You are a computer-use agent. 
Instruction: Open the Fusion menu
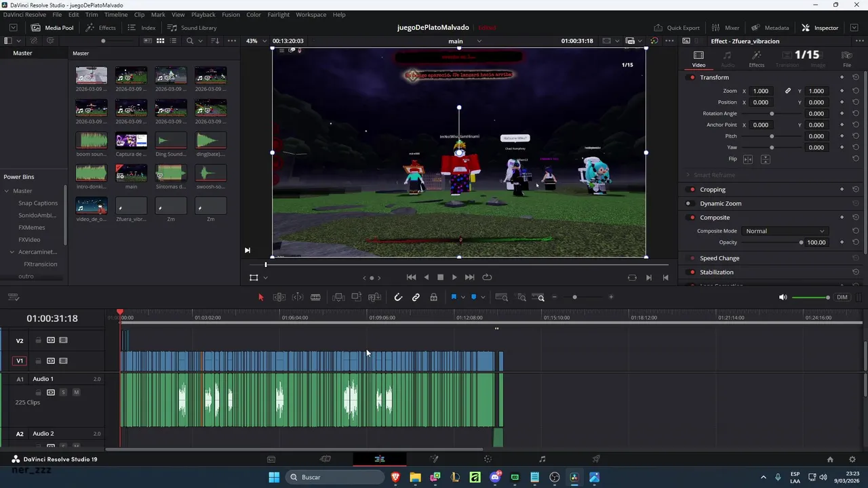click(x=231, y=14)
